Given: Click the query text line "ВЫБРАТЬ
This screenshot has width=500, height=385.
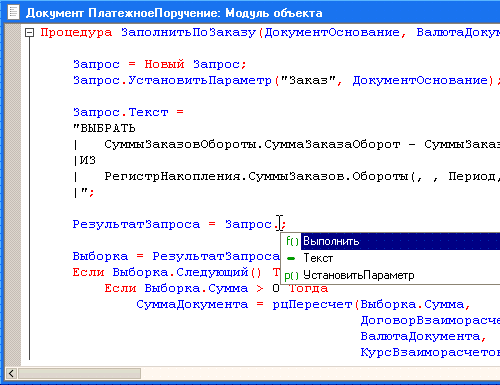Looking at the screenshot, I should [x=104, y=128].
